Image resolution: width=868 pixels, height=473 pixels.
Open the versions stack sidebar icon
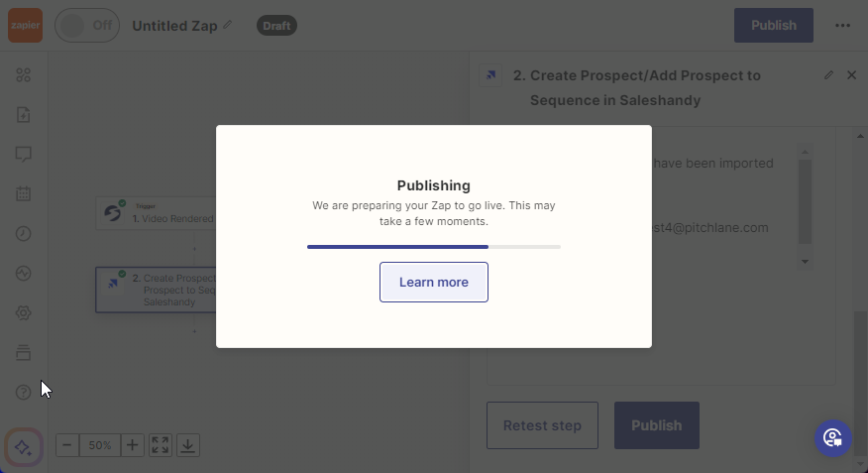click(23, 353)
